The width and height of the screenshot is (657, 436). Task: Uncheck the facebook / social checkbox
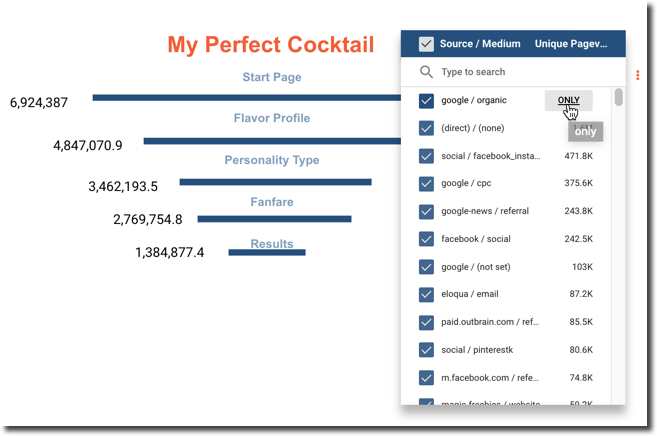click(426, 239)
